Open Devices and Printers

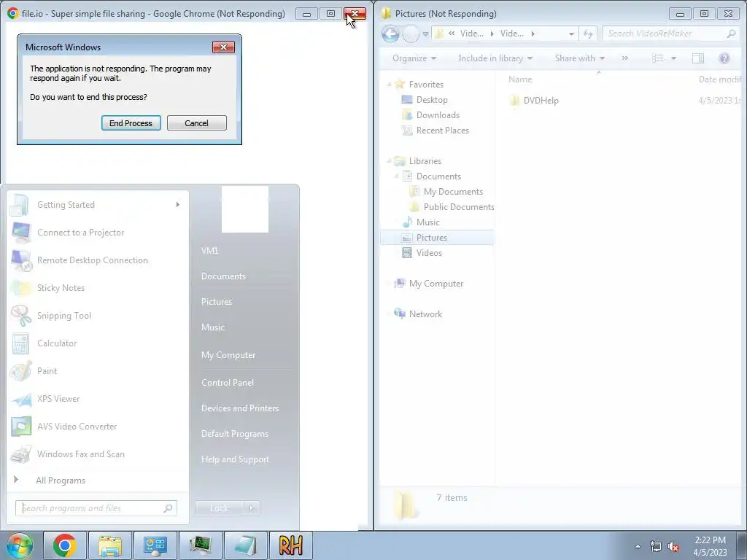[240, 408]
